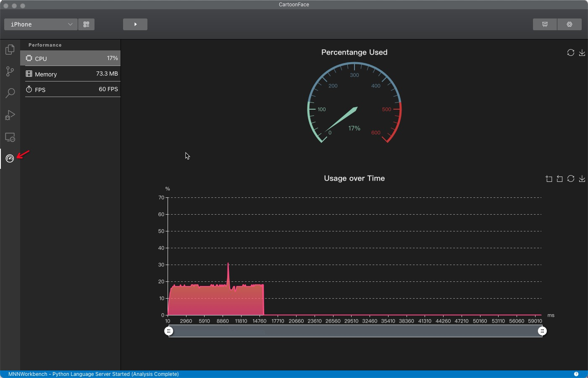Screen dimensions: 588x378
Task: Select the Performance gauge icon in sidebar
Action: click(x=10, y=158)
